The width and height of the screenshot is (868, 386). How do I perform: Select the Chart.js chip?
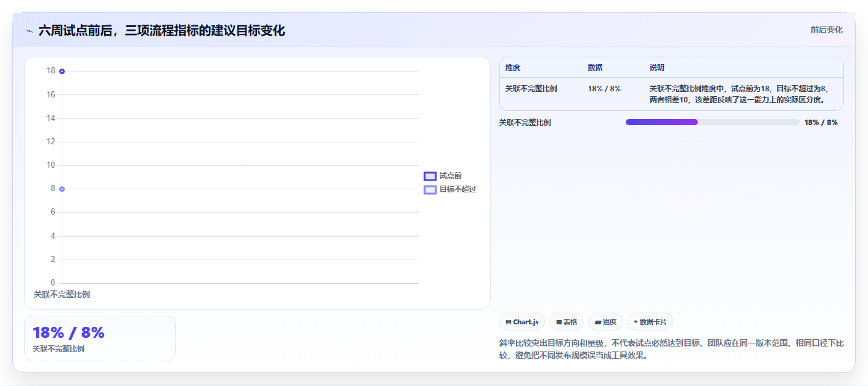pos(522,322)
